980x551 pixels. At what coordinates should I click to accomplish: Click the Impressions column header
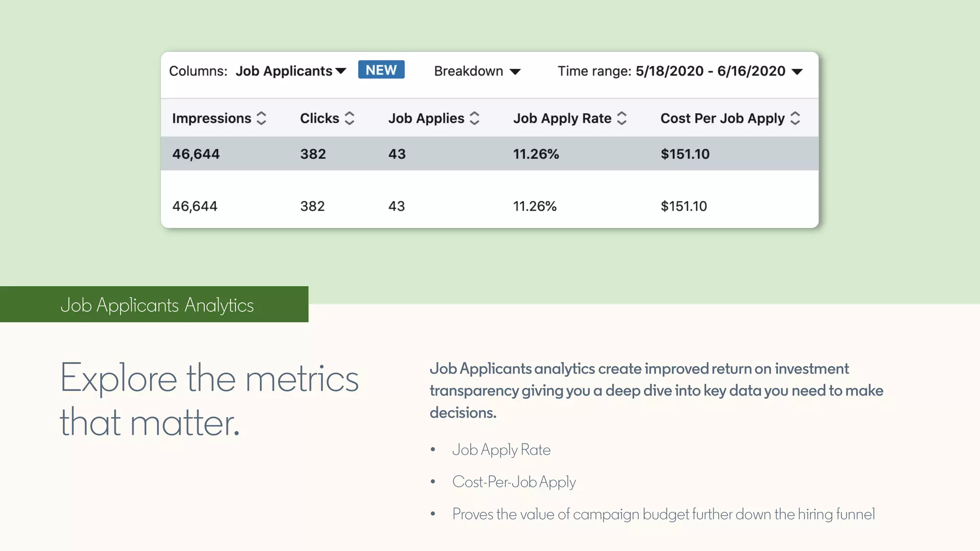(212, 118)
